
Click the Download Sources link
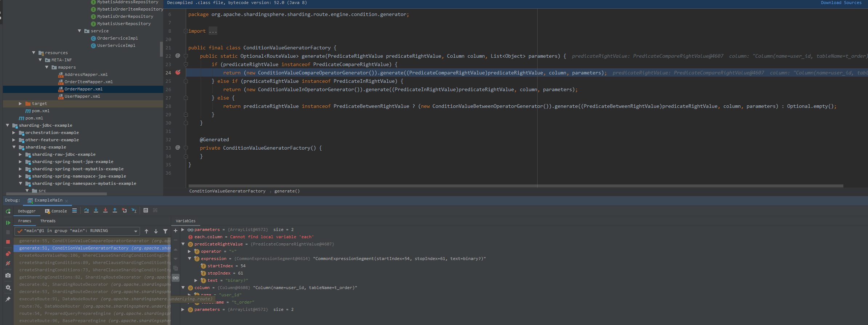pyautogui.click(x=841, y=3)
